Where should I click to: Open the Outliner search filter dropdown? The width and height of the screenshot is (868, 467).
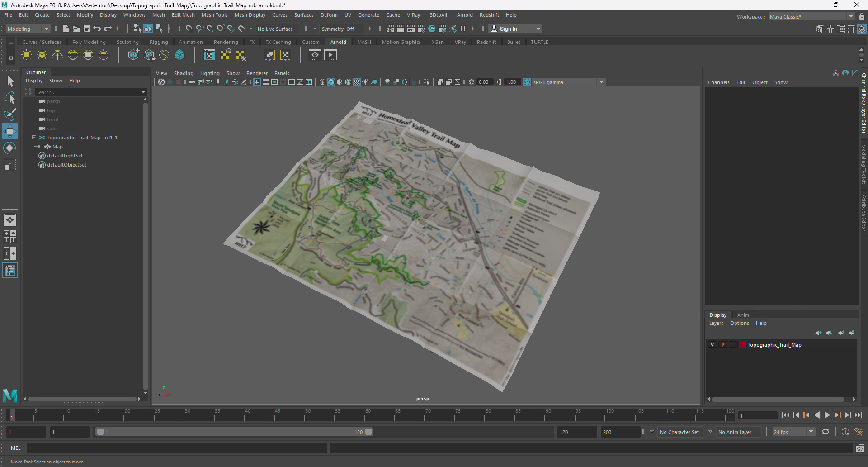[x=144, y=92]
